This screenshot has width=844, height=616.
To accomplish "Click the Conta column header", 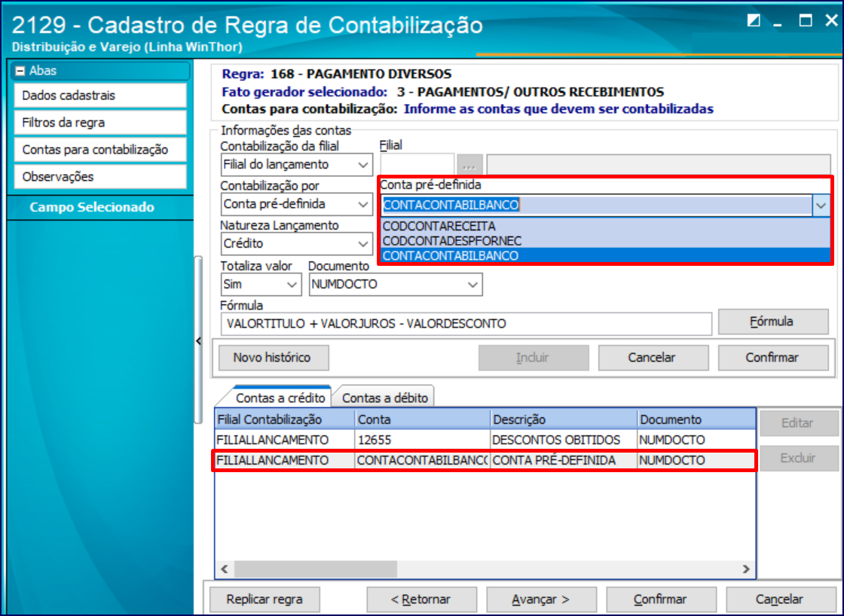I will coord(423,419).
